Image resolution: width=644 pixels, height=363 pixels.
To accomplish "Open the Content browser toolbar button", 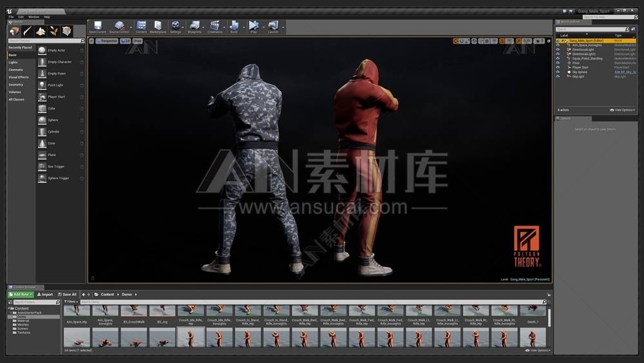I will coord(141,27).
